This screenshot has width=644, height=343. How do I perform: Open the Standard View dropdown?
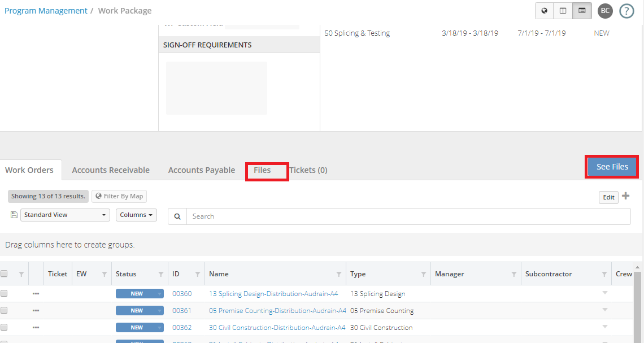(x=65, y=215)
